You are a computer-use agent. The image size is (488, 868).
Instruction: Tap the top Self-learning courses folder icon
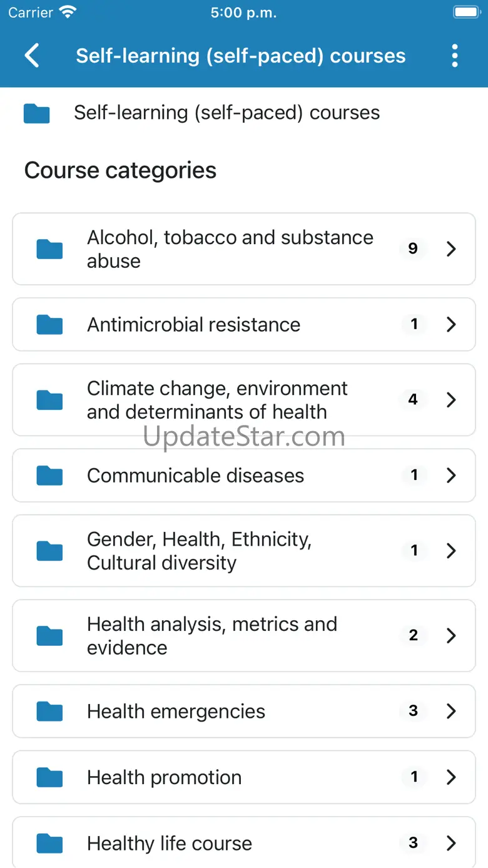click(x=37, y=113)
